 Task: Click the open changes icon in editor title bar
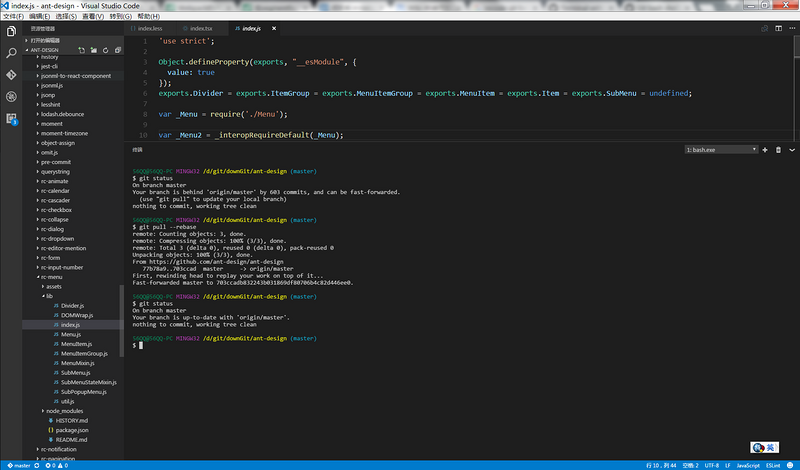point(764,29)
